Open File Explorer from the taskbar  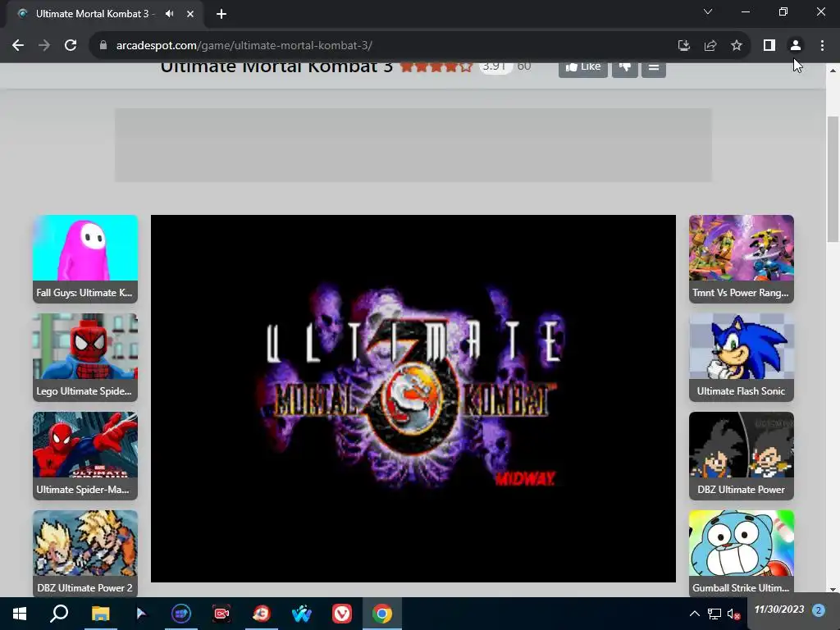[100, 614]
